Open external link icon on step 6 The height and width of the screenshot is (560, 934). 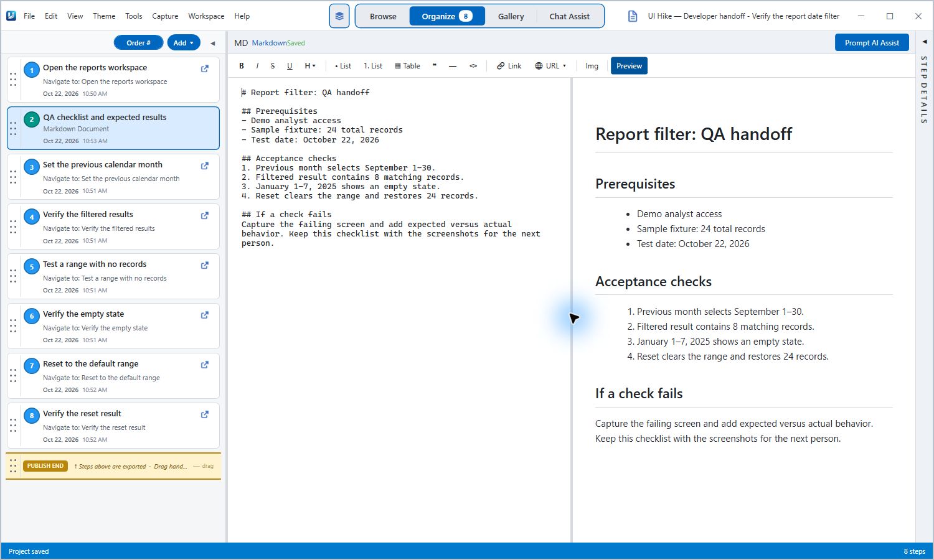click(205, 315)
